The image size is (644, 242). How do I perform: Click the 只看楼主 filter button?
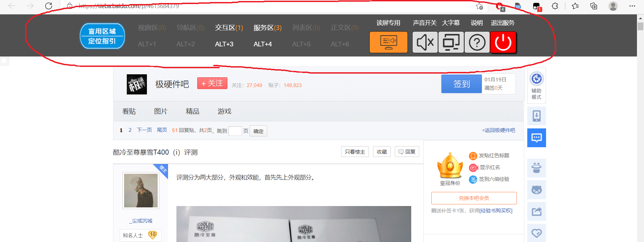point(355,152)
